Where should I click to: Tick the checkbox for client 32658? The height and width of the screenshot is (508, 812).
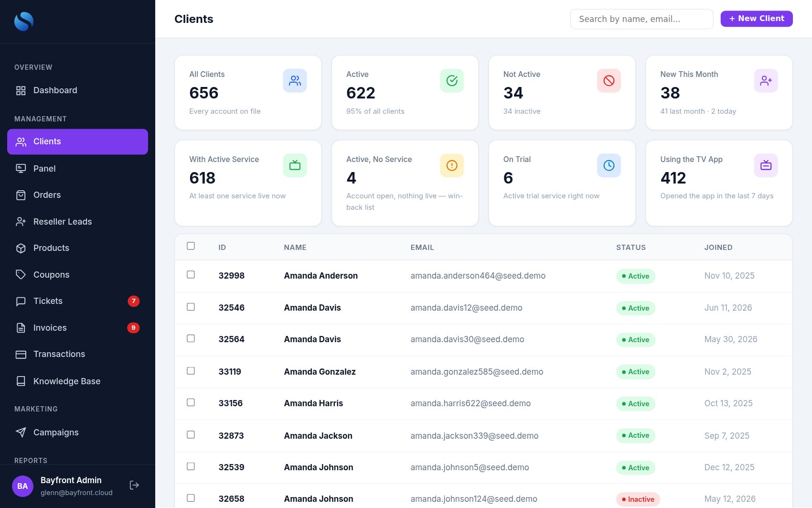[x=191, y=498]
